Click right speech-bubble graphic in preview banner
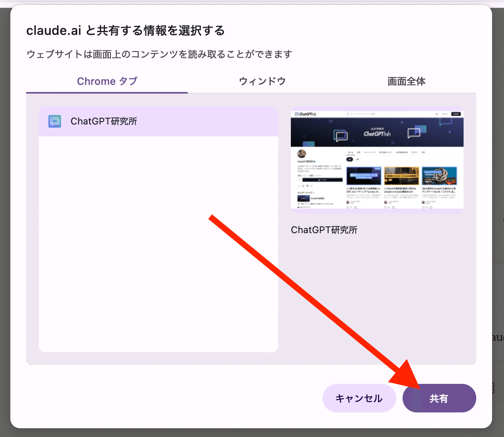Image resolution: width=504 pixels, height=437 pixels. coord(414,132)
